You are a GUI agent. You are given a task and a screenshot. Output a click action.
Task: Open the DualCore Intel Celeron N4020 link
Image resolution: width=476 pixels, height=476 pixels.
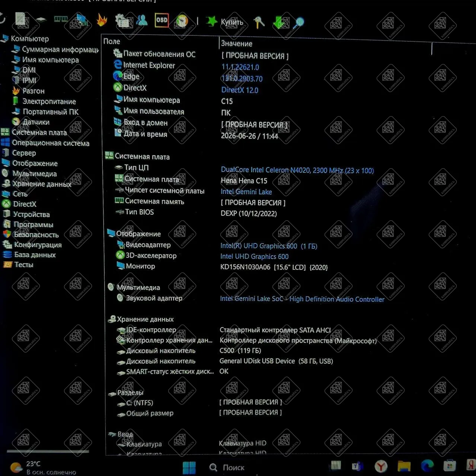(x=297, y=170)
